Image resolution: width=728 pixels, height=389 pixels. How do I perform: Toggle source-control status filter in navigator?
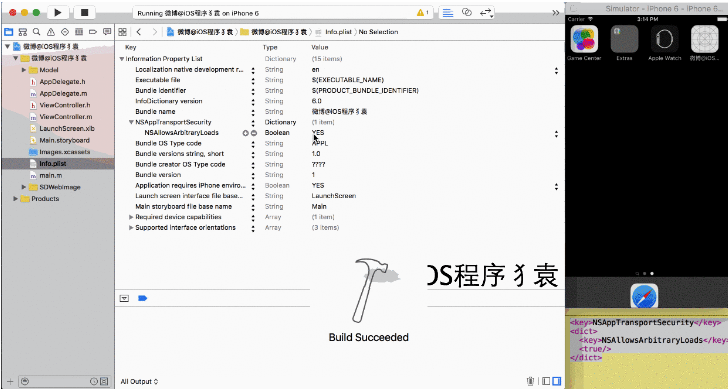pyautogui.click(x=104, y=382)
